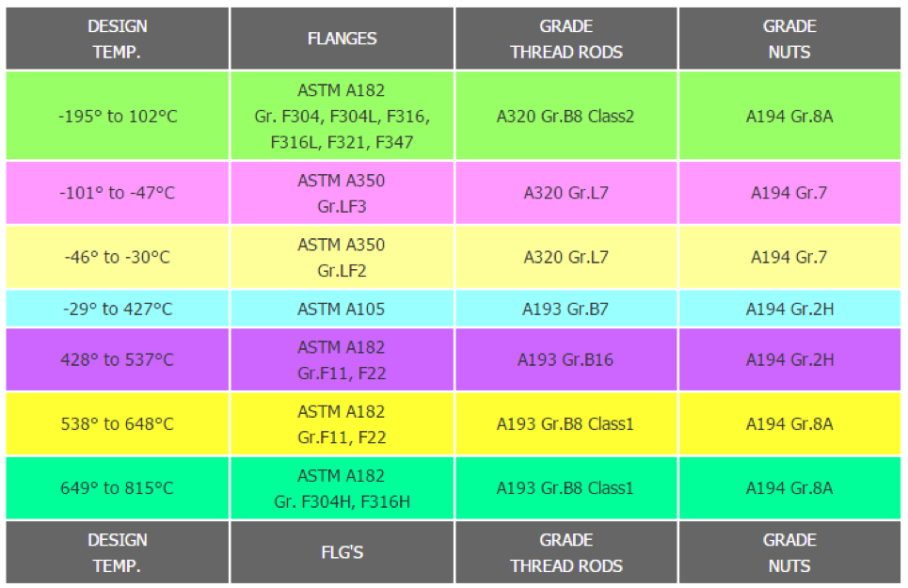Click the -195° to 102°C temperature cell
Image resolution: width=908 pixels, height=588 pixels.
tap(118, 117)
